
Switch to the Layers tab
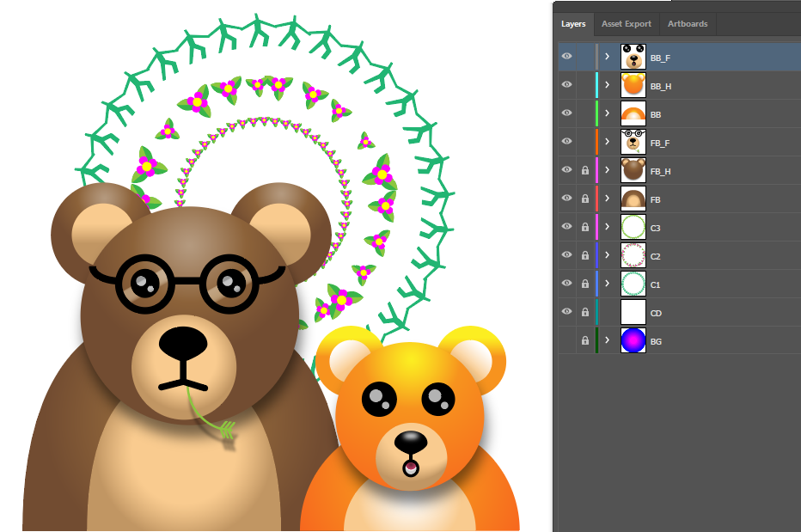pyautogui.click(x=573, y=24)
